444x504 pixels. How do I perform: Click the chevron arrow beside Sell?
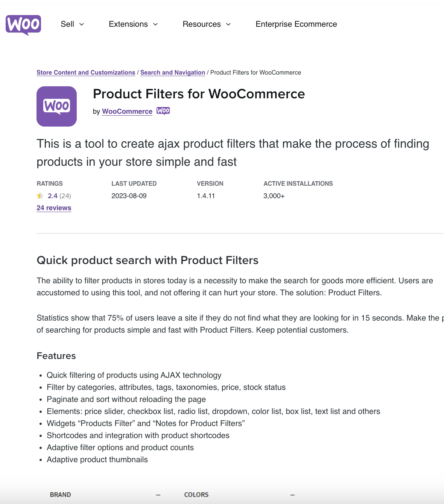(82, 24)
